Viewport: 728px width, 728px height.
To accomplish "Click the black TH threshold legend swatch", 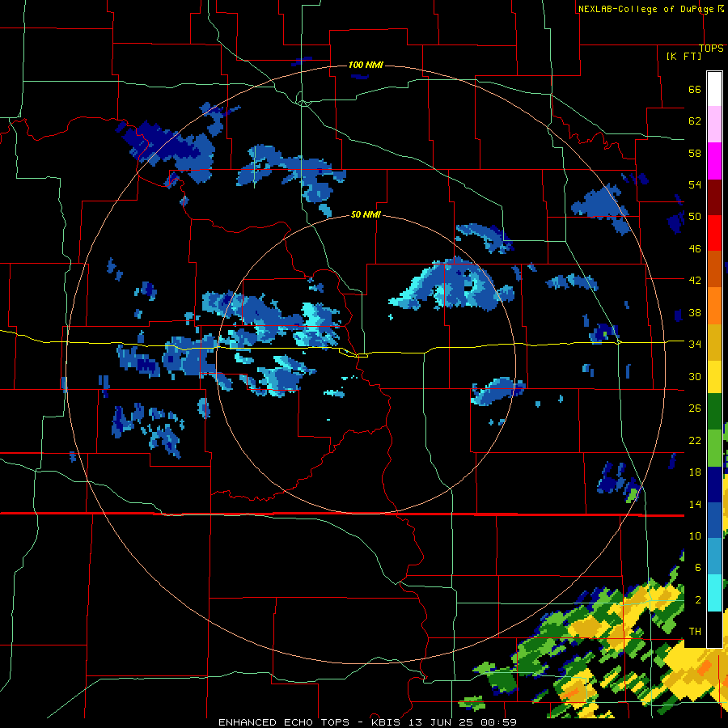I will pos(714,629).
